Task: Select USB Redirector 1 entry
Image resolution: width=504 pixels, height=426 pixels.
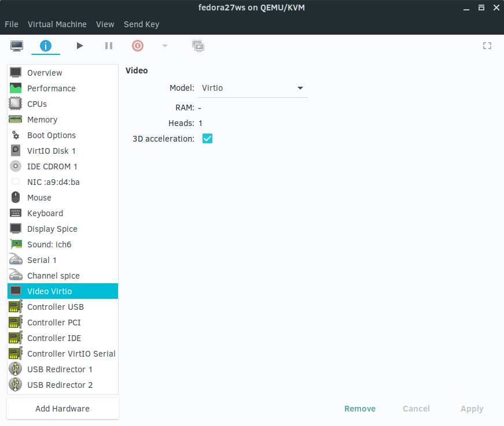Action: 62,369
